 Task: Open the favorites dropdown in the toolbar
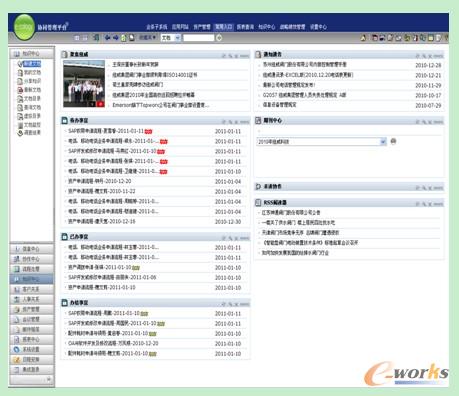click(147, 38)
